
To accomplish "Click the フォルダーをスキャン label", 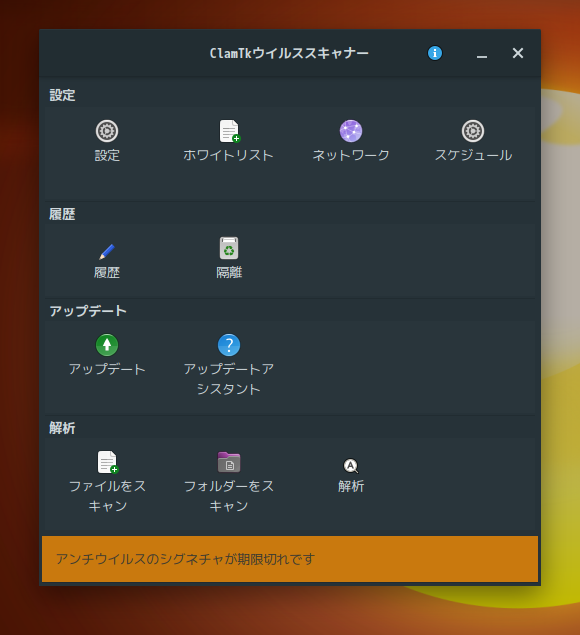I will click(229, 496).
